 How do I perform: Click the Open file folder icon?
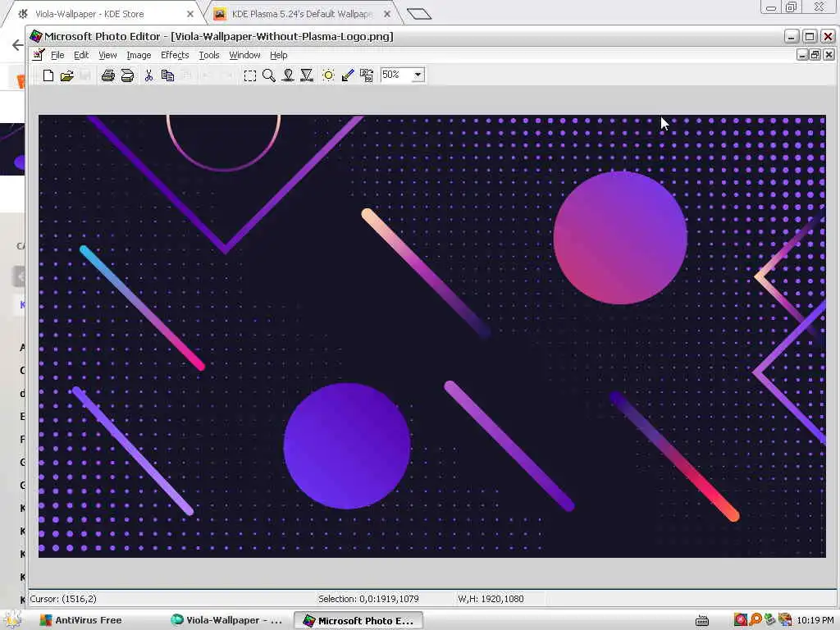[67, 75]
